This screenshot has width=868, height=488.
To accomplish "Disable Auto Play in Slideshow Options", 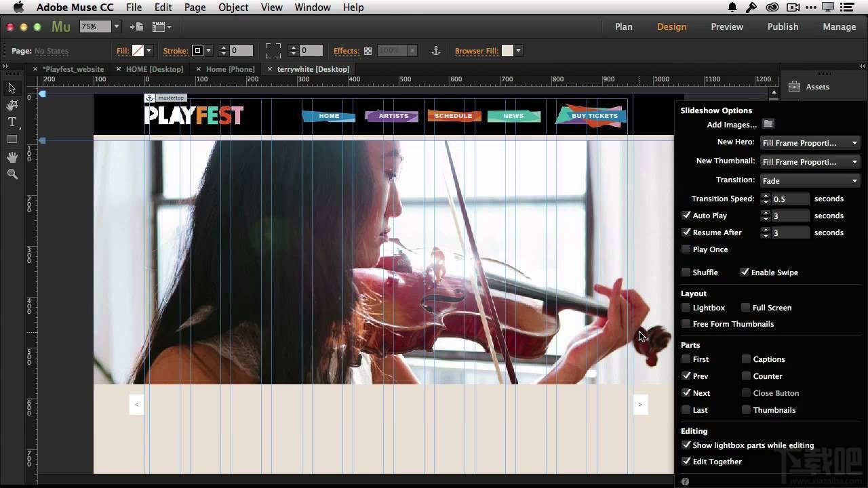I will 686,215.
